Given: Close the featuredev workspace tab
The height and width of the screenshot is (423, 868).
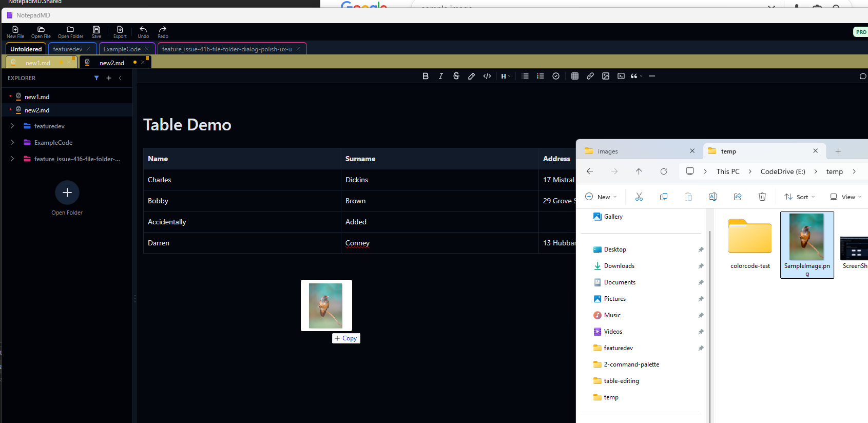Looking at the screenshot, I should (x=88, y=49).
